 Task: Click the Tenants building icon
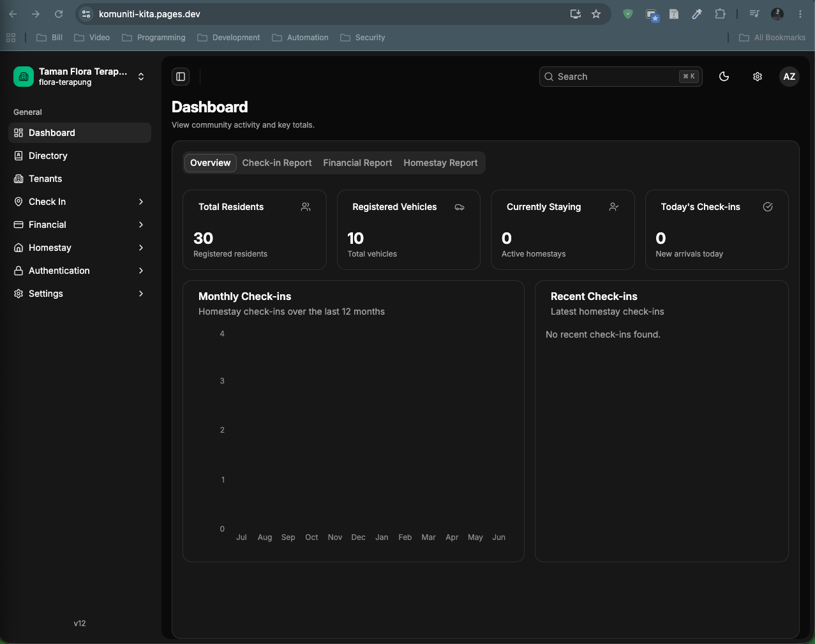pos(19,179)
